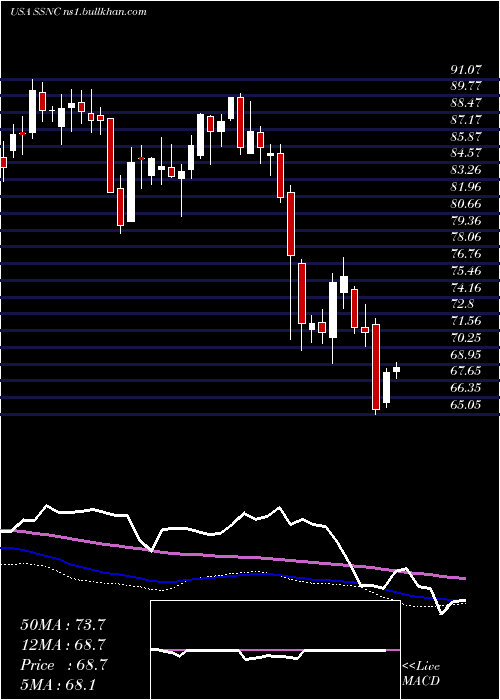
Task: Click the '<<Live MACD' label
Action: pyautogui.click(x=421, y=674)
